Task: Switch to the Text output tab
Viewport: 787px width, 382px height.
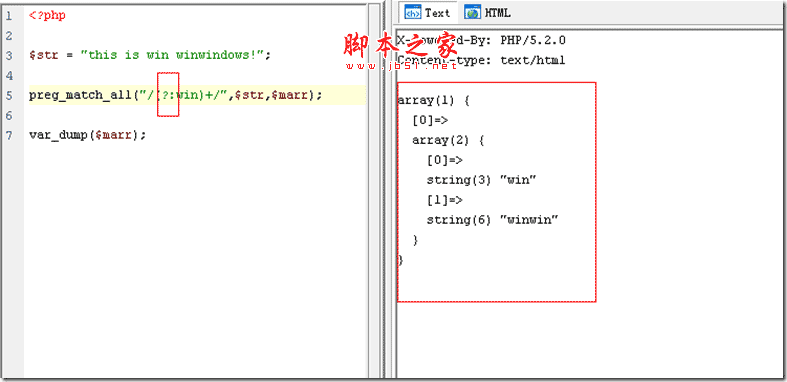Action: pos(428,13)
